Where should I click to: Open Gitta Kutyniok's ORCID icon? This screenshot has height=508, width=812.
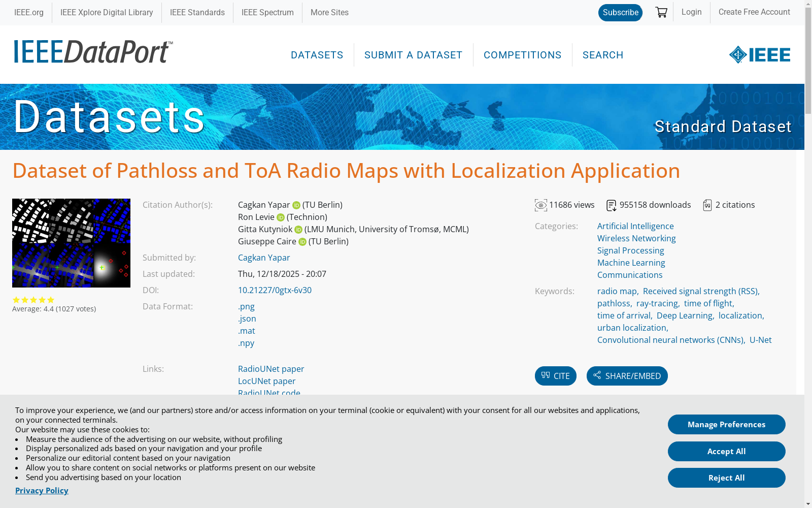[298, 230]
